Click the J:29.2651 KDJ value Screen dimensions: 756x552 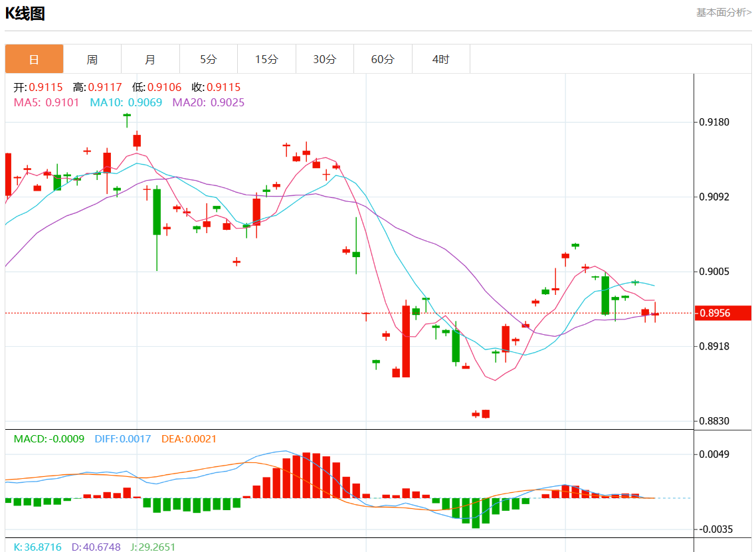153,547
